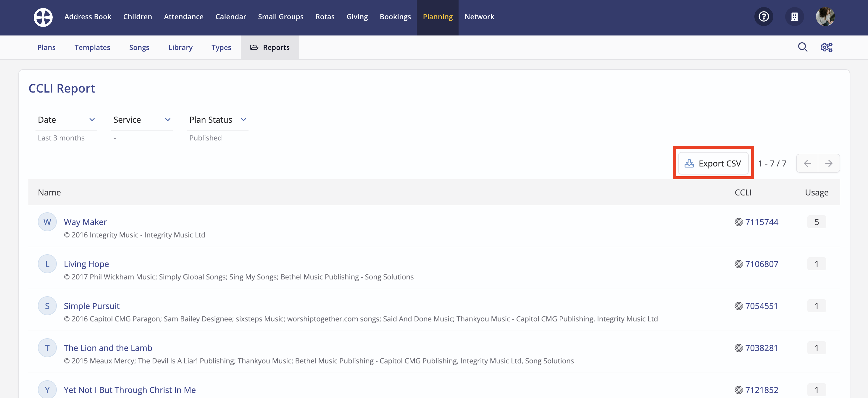Open the Rotas module
This screenshot has height=398, width=868.
point(325,17)
